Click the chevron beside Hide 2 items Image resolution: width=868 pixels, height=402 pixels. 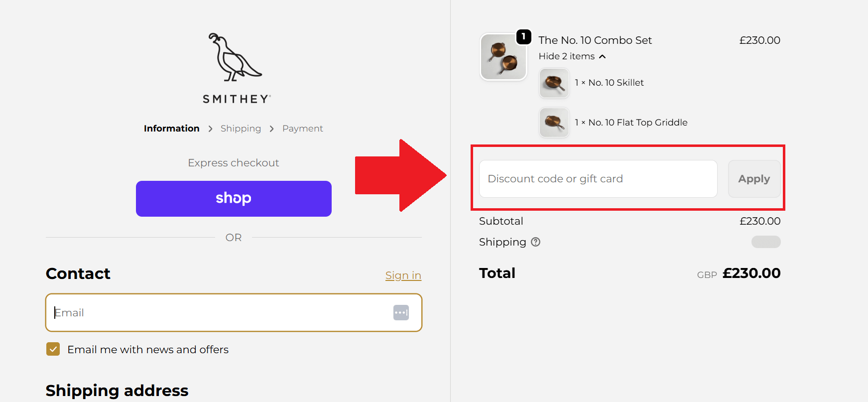tap(603, 56)
